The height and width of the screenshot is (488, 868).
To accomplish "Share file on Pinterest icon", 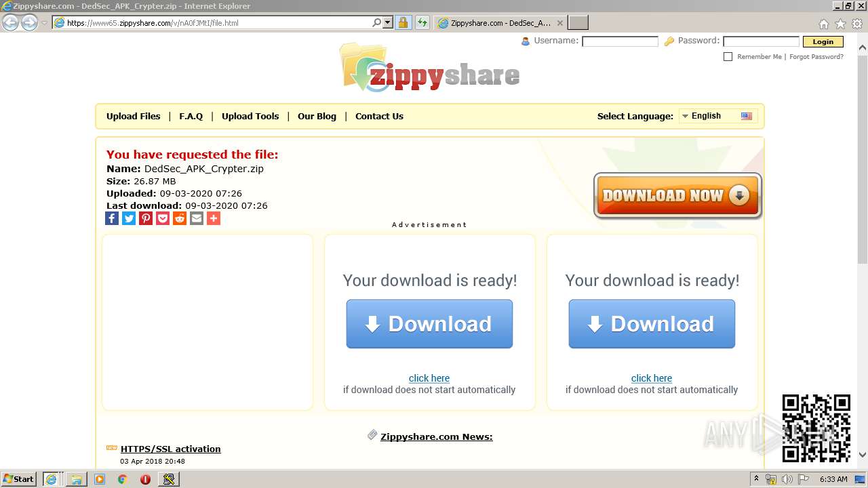I will 146,218.
